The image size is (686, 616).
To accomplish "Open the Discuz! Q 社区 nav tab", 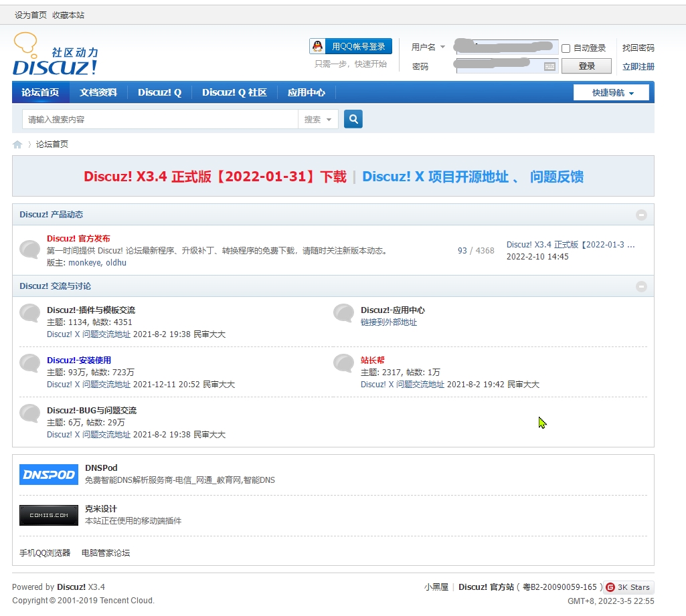I will (234, 92).
